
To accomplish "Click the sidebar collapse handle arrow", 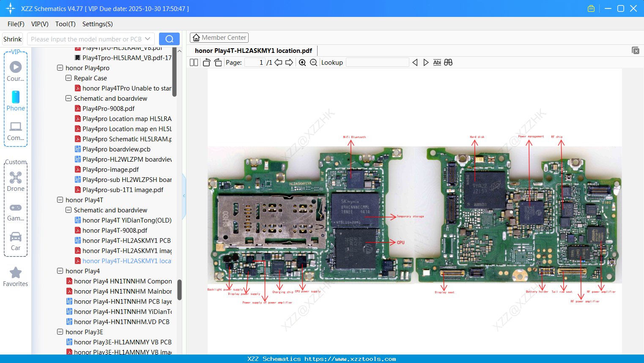I will coord(184,196).
